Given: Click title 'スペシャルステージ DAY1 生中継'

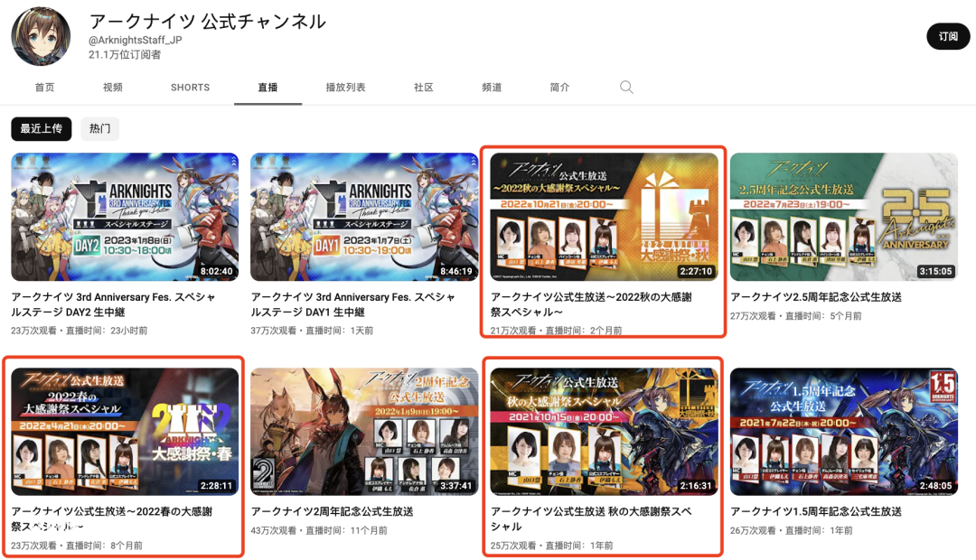Looking at the screenshot, I should click(x=353, y=305).
